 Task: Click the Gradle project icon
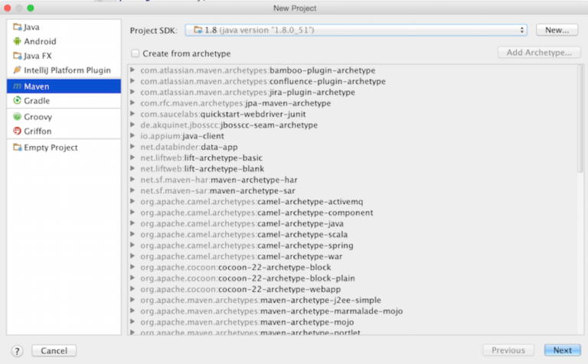[17, 101]
